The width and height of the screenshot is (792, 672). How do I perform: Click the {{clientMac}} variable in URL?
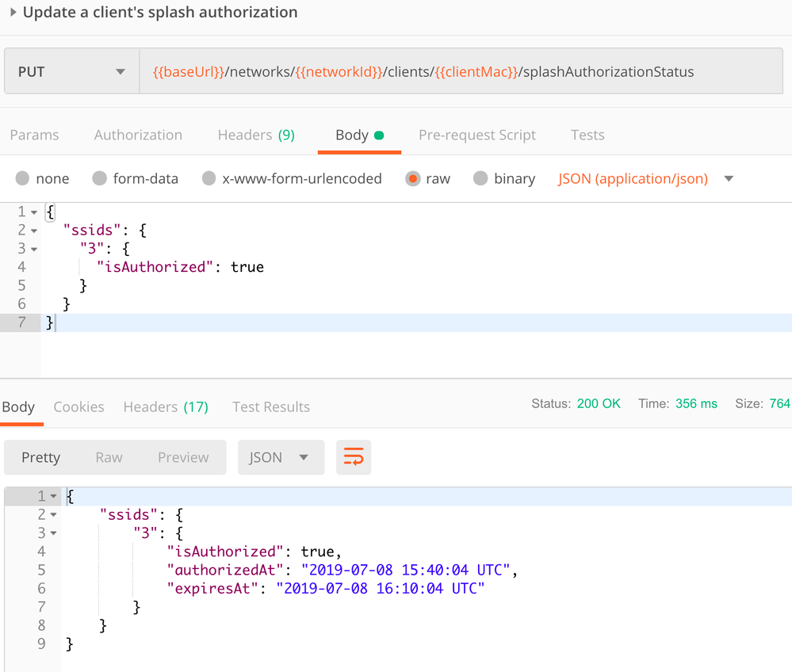click(x=476, y=71)
